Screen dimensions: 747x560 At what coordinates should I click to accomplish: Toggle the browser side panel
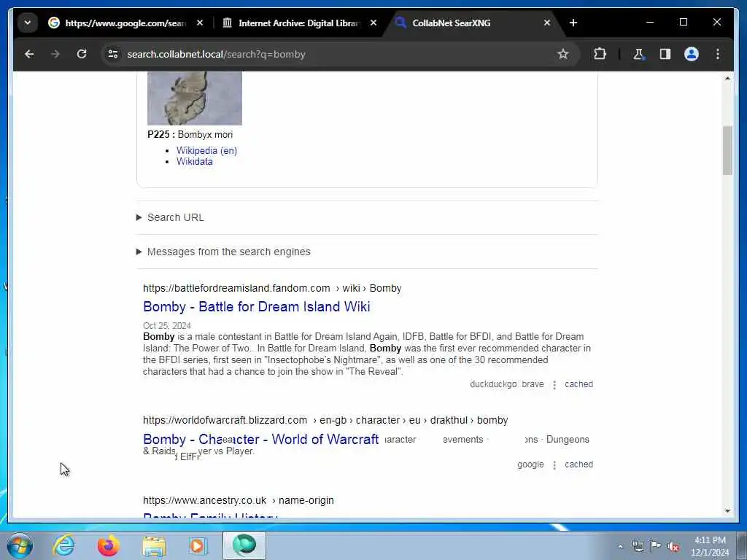coord(665,54)
